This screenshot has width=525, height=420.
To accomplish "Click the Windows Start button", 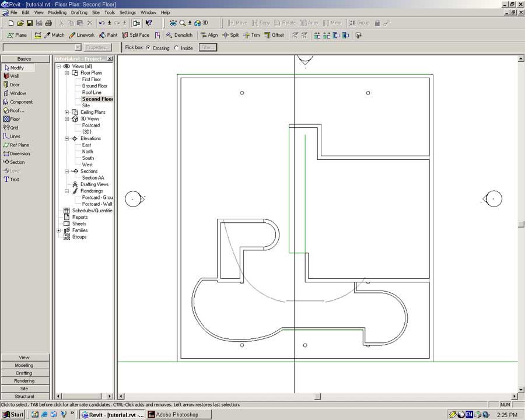I will click(x=13, y=415).
